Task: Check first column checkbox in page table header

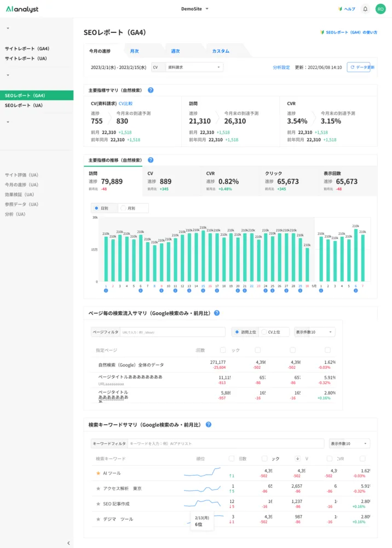Action: pyautogui.click(x=223, y=350)
